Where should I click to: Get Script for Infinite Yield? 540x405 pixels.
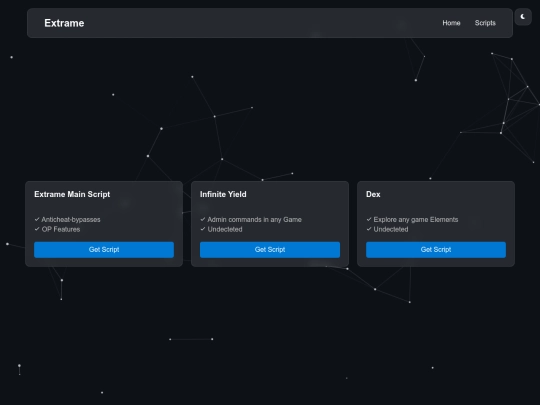270,250
